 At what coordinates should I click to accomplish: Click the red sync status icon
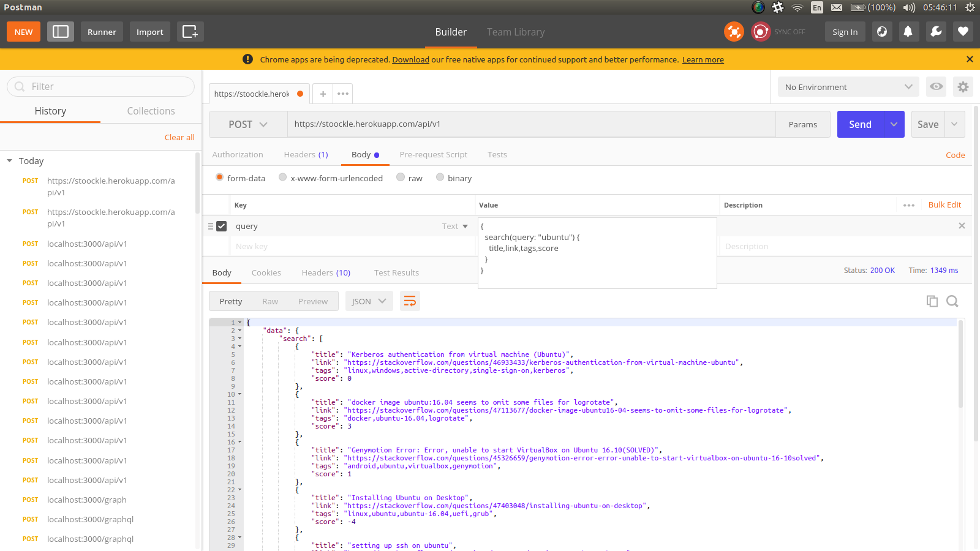[761, 32]
